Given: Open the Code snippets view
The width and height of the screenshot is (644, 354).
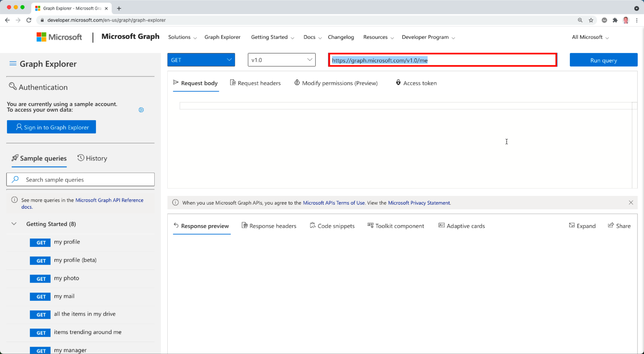Looking at the screenshot, I should [x=332, y=226].
